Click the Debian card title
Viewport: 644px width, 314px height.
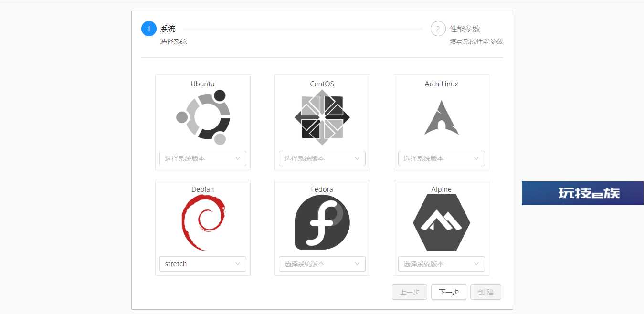point(203,189)
